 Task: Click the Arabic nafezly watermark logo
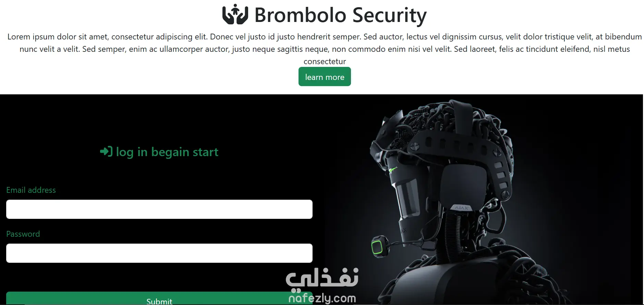tap(322, 278)
